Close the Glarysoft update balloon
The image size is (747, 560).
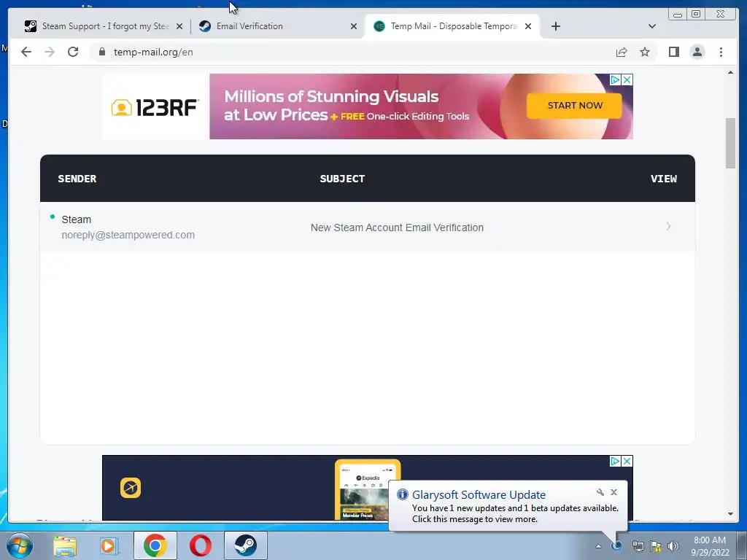[x=614, y=492]
